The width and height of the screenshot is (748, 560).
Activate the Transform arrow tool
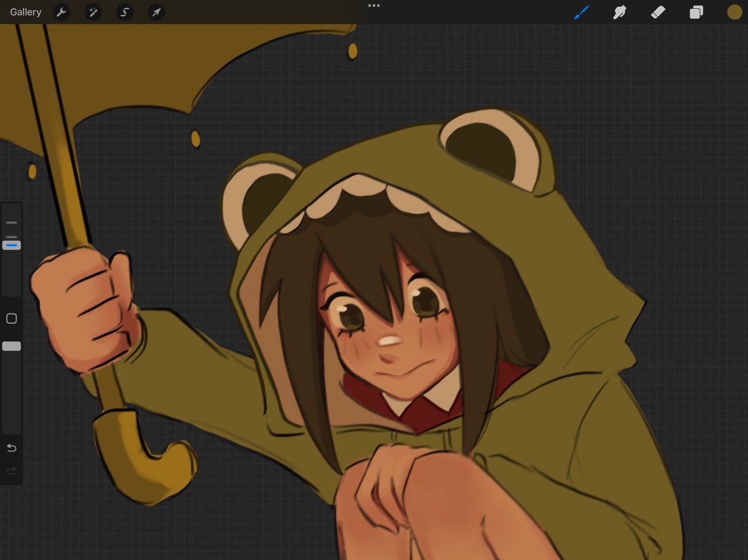click(x=156, y=12)
